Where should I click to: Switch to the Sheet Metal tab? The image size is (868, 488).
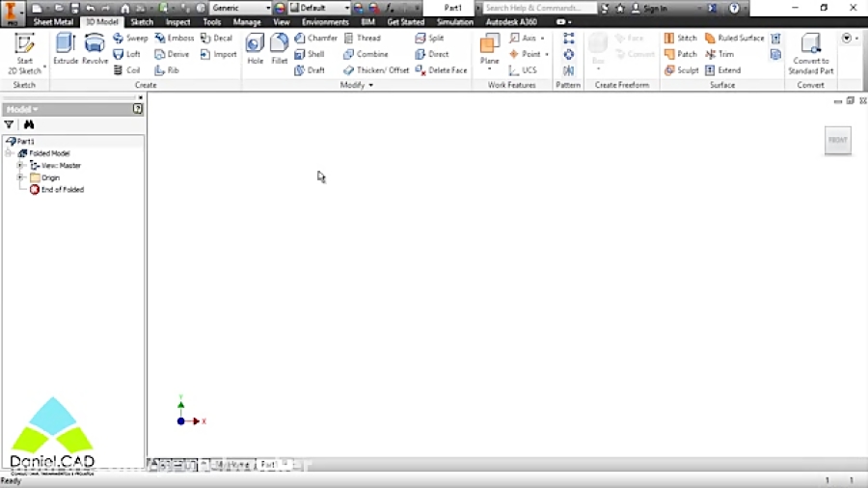[53, 21]
